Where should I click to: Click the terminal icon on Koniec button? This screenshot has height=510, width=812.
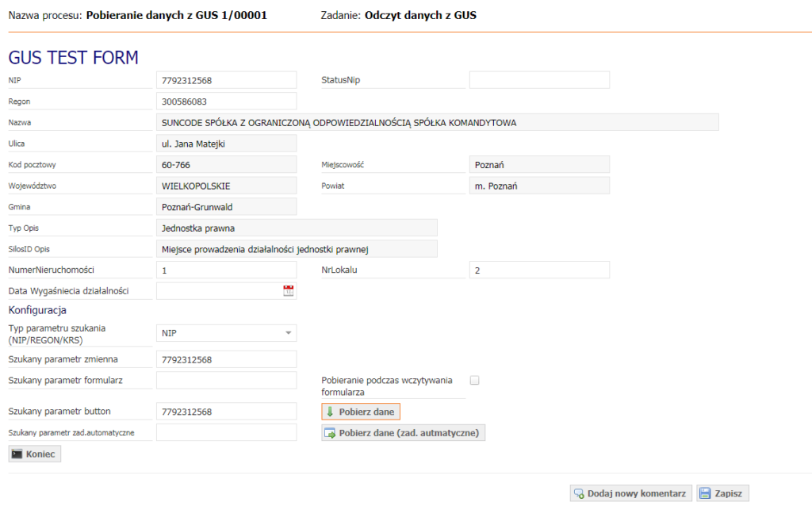tap(17, 454)
